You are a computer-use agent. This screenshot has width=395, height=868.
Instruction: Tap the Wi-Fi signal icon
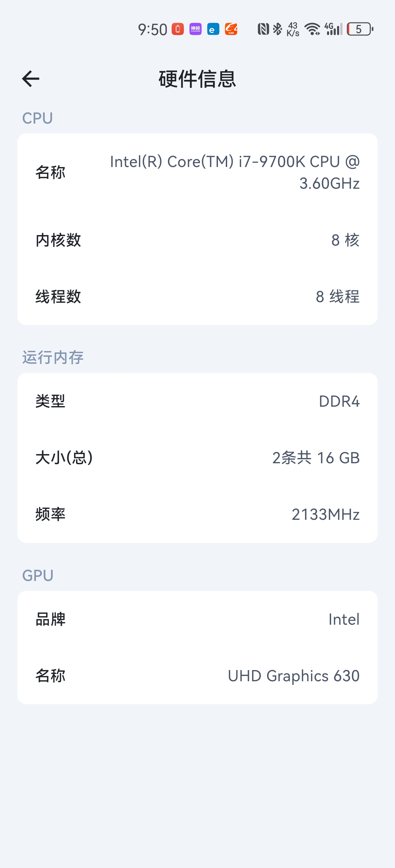click(312, 29)
